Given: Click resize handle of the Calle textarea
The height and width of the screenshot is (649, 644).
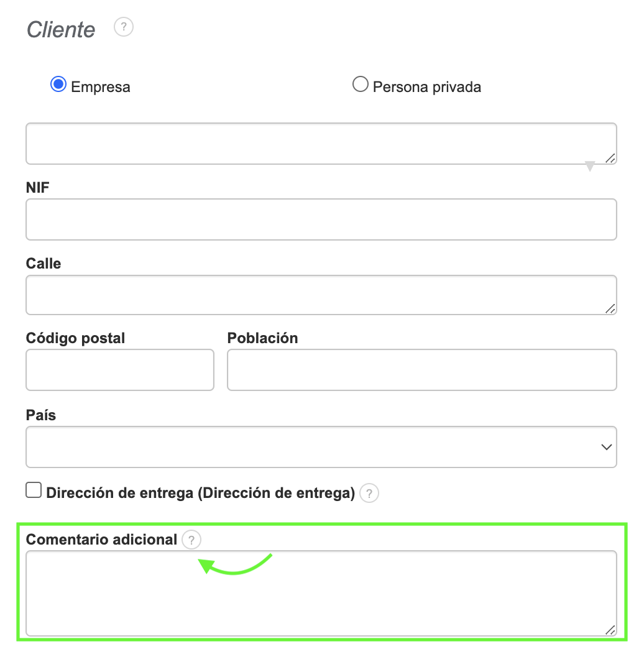Looking at the screenshot, I should point(610,308).
